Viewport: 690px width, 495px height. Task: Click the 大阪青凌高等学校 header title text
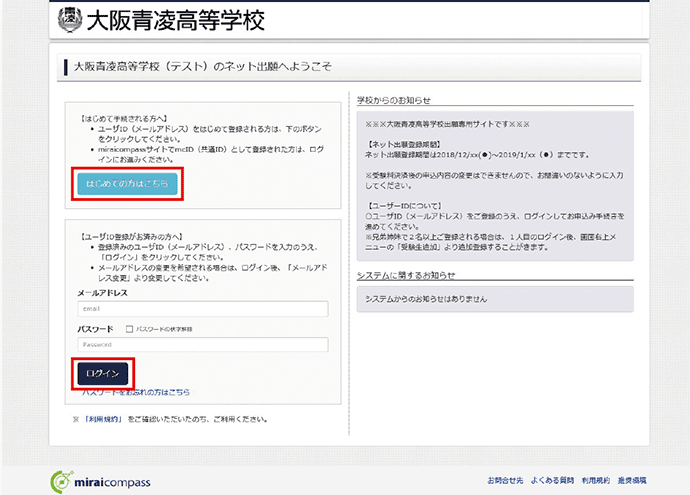[176, 20]
